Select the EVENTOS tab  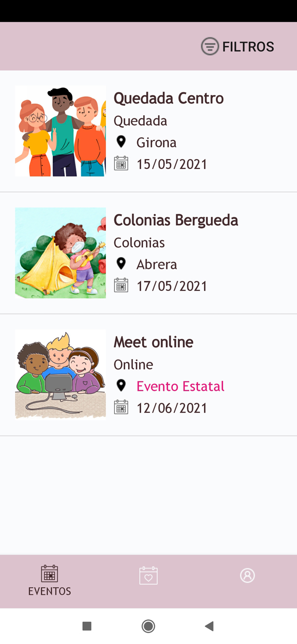(x=49, y=581)
